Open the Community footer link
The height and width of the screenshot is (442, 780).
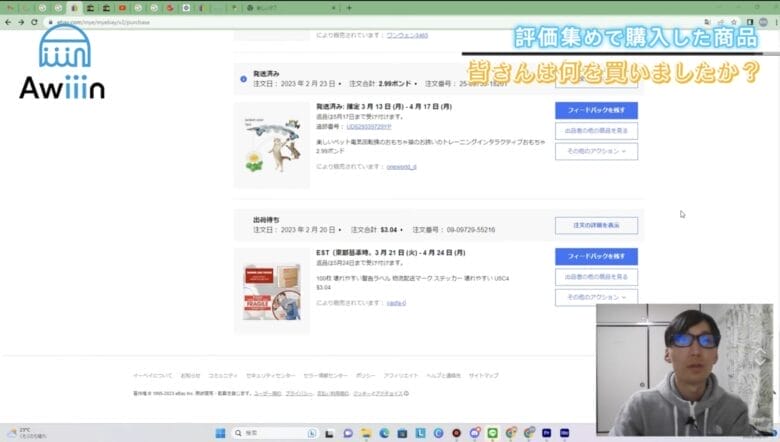222,375
